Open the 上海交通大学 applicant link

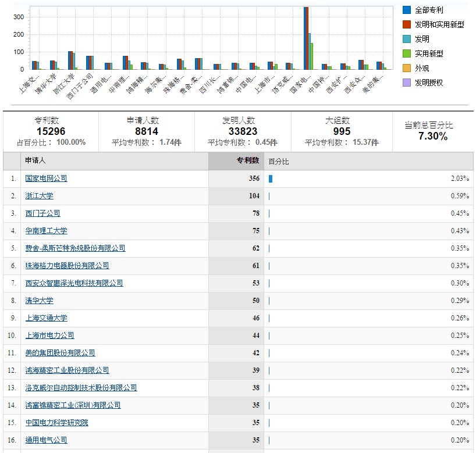tap(46, 318)
